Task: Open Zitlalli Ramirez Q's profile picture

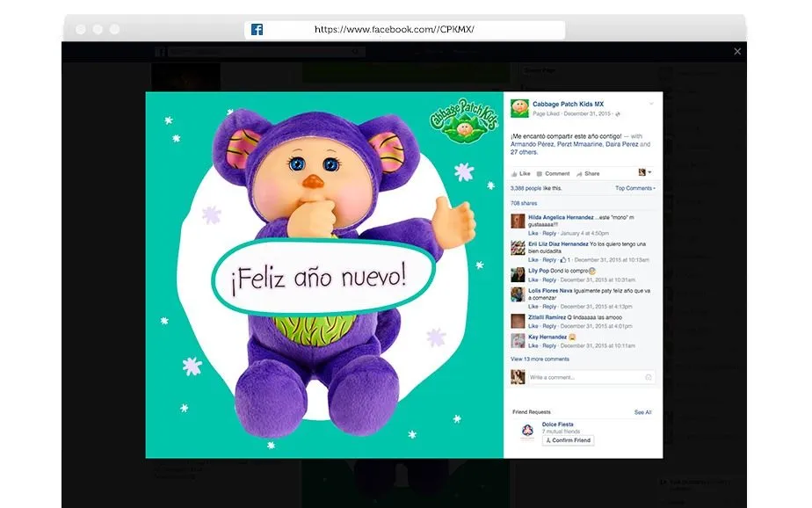Action: point(518,321)
